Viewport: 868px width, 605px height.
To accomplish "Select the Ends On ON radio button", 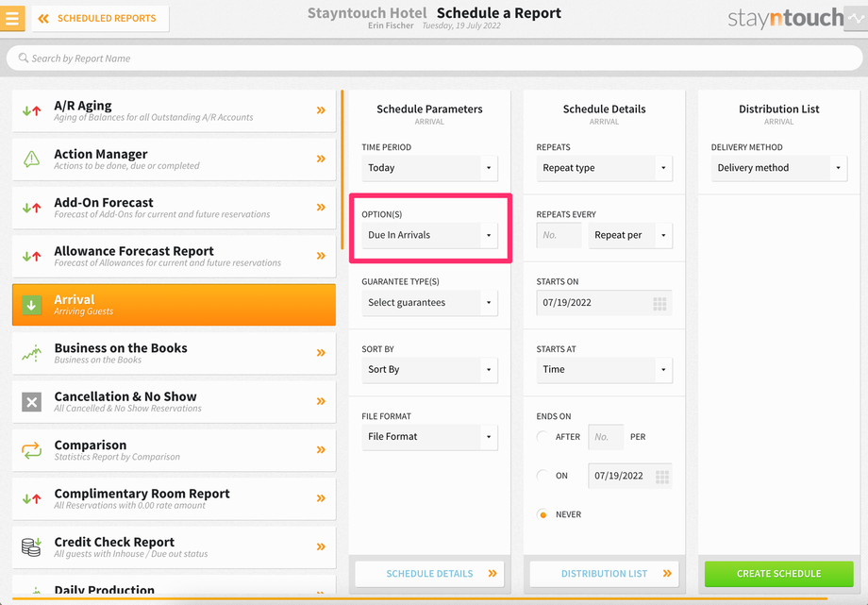I will coord(543,476).
